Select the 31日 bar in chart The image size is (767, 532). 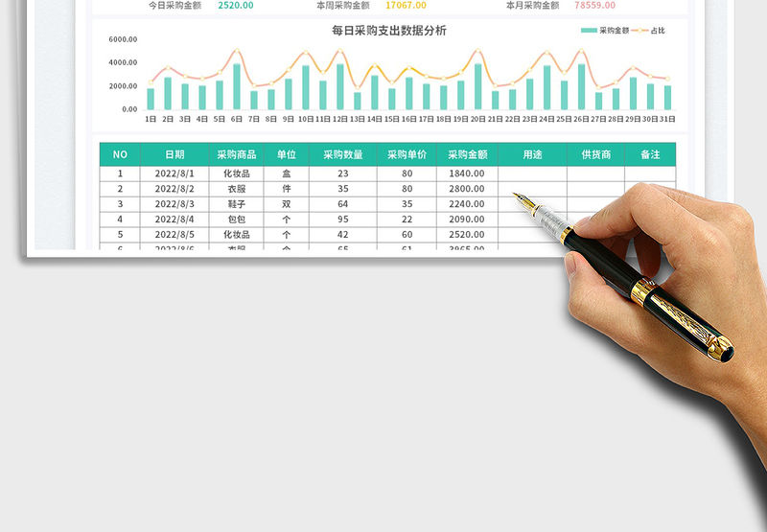pyautogui.click(x=668, y=97)
